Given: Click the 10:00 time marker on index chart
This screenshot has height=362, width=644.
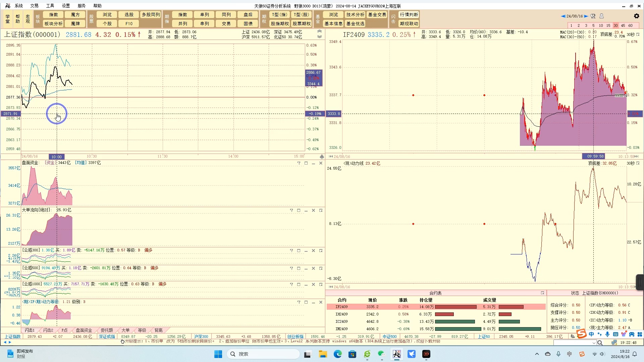Looking at the screenshot, I should click(57, 157).
